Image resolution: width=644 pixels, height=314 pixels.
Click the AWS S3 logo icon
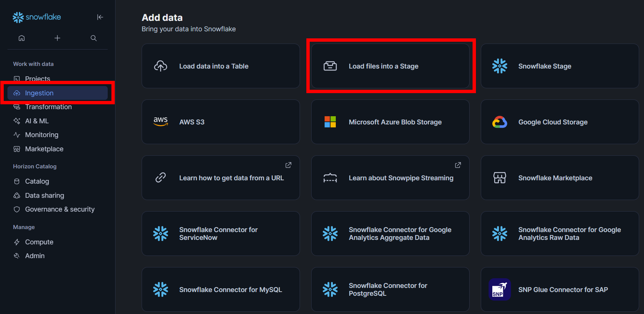[x=161, y=122]
